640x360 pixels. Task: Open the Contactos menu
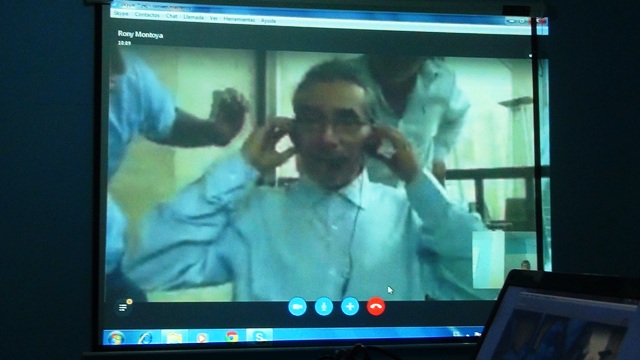147,15
